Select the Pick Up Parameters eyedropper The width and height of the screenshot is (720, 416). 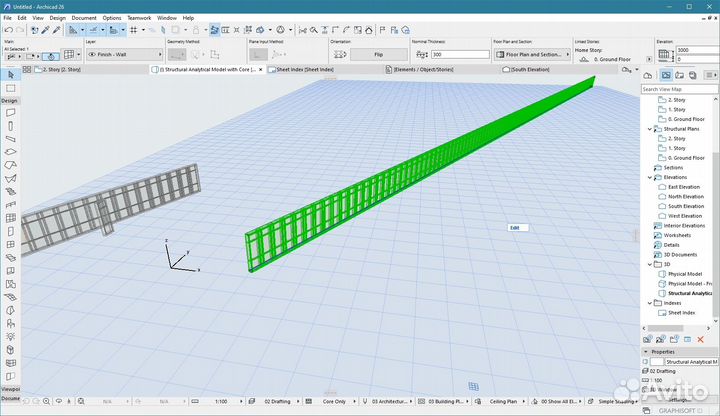point(45,30)
